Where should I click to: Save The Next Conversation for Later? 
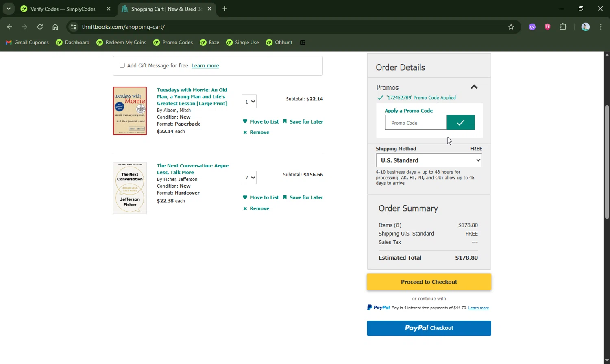[x=303, y=197]
